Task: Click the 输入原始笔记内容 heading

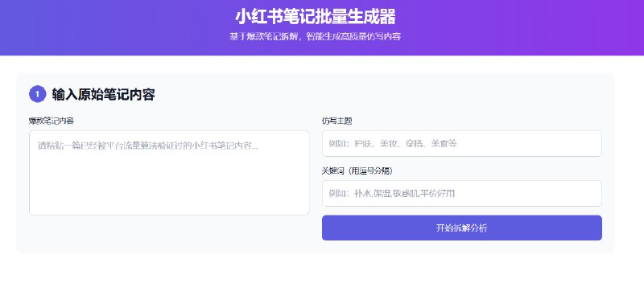Action: pyautogui.click(x=104, y=95)
